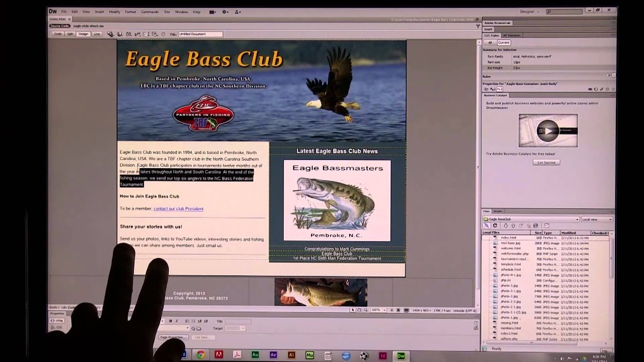The height and width of the screenshot is (362, 644).
Task: Select the font-size property row
Action: tap(548, 62)
